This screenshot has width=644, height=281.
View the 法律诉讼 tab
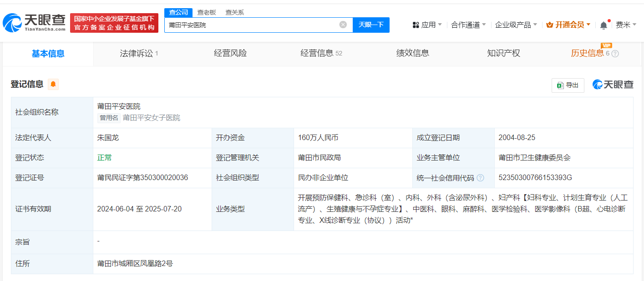point(137,53)
